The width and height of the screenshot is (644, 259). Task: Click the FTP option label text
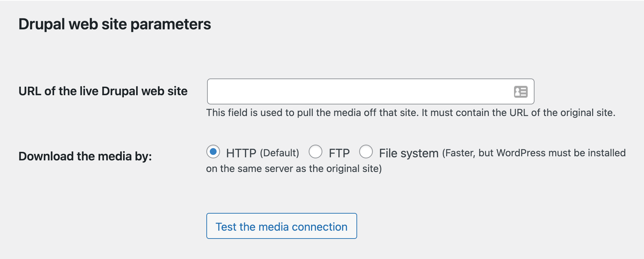pyautogui.click(x=339, y=153)
